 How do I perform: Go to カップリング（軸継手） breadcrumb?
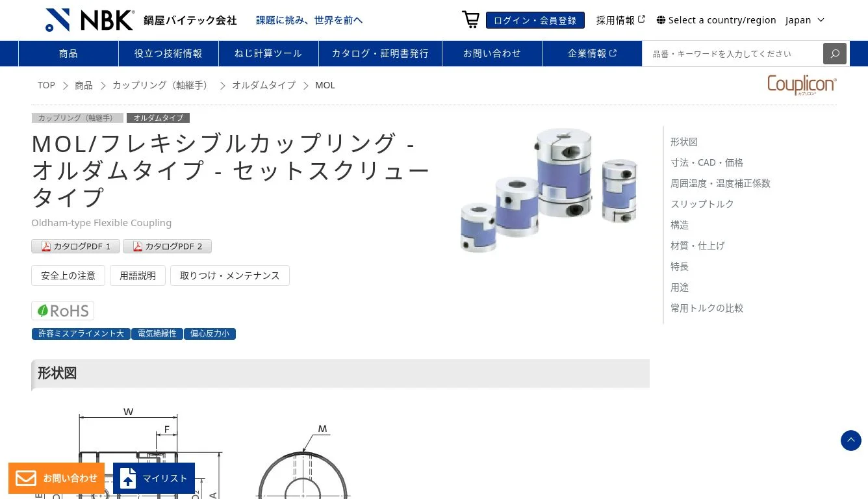[x=162, y=85]
